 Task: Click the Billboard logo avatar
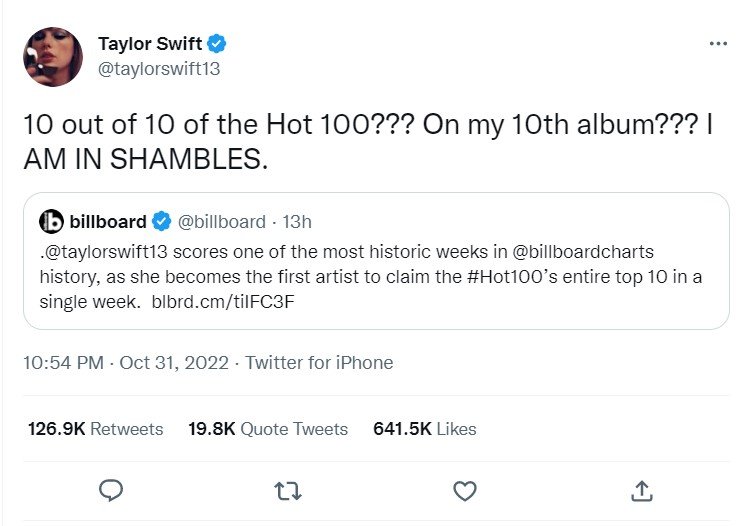[52, 221]
